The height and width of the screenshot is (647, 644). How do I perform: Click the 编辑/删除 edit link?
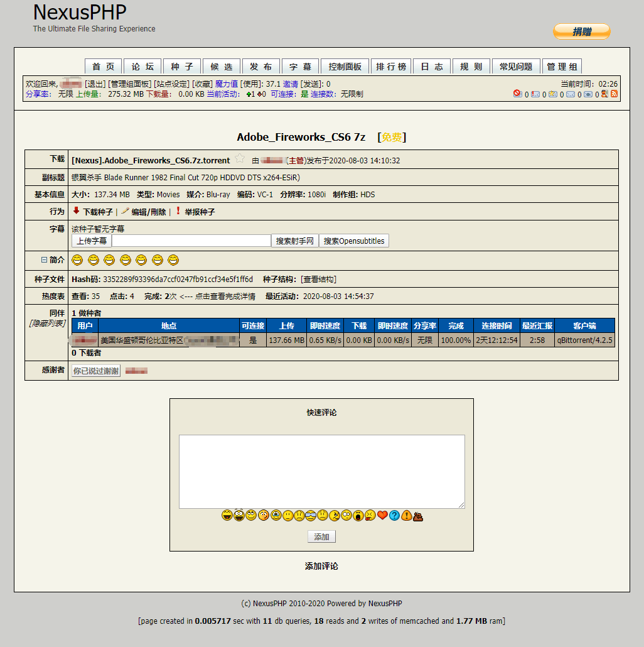point(148,212)
